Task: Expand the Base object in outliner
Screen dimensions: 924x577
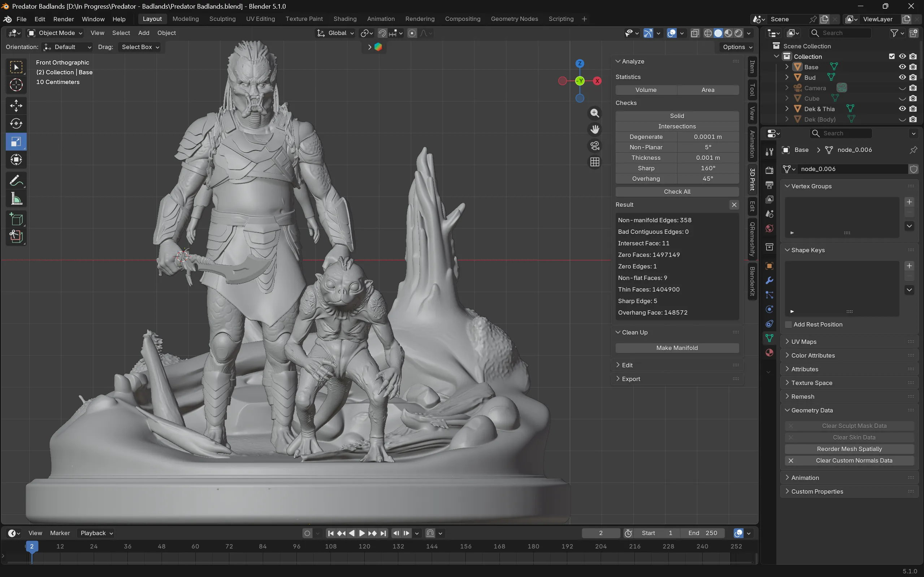Action: pyautogui.click(x=787, y=67)
